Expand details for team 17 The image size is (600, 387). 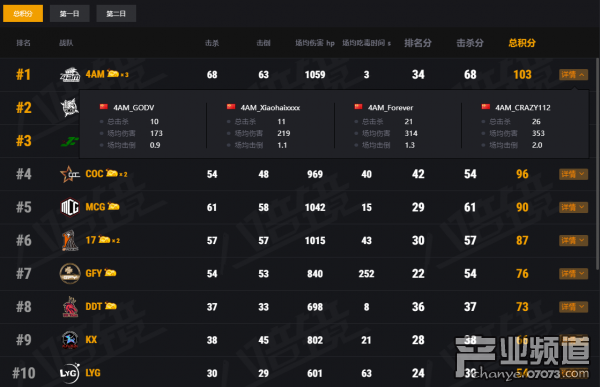[x=573, y=240]
